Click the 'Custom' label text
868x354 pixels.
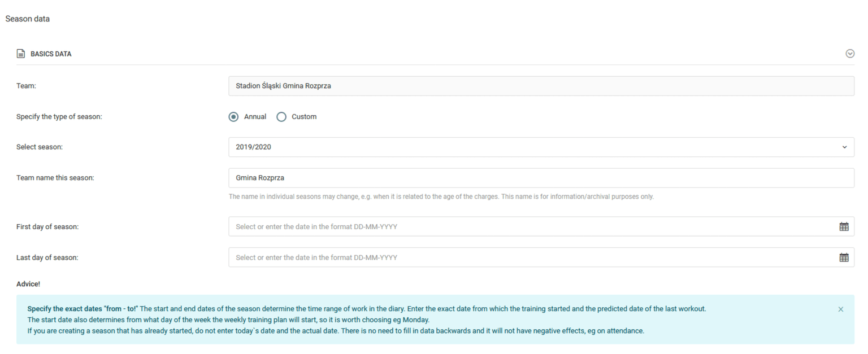pos(304,117)
